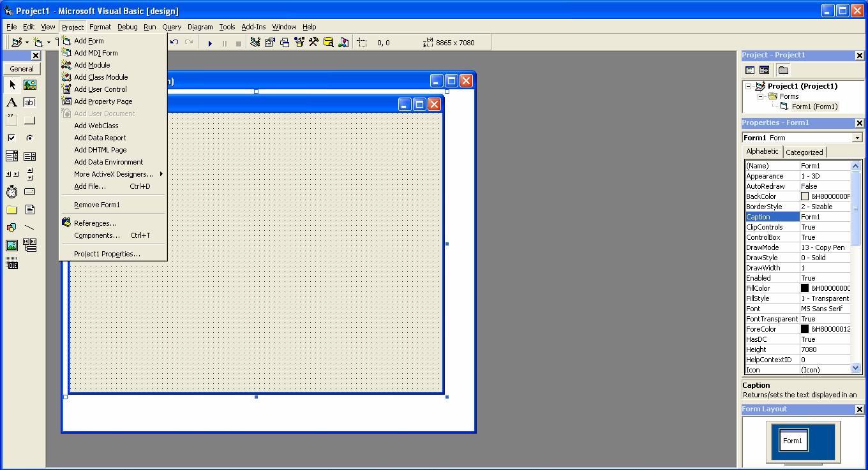The image size is (868, 470).
Task: Select the Shape control tool
Action: tap(12, 228)
